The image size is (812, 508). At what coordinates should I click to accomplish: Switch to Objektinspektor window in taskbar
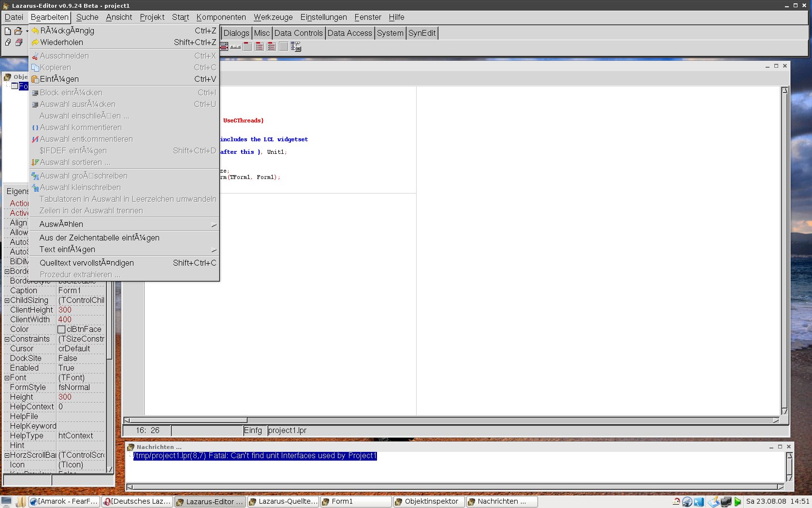pos(429,502)
